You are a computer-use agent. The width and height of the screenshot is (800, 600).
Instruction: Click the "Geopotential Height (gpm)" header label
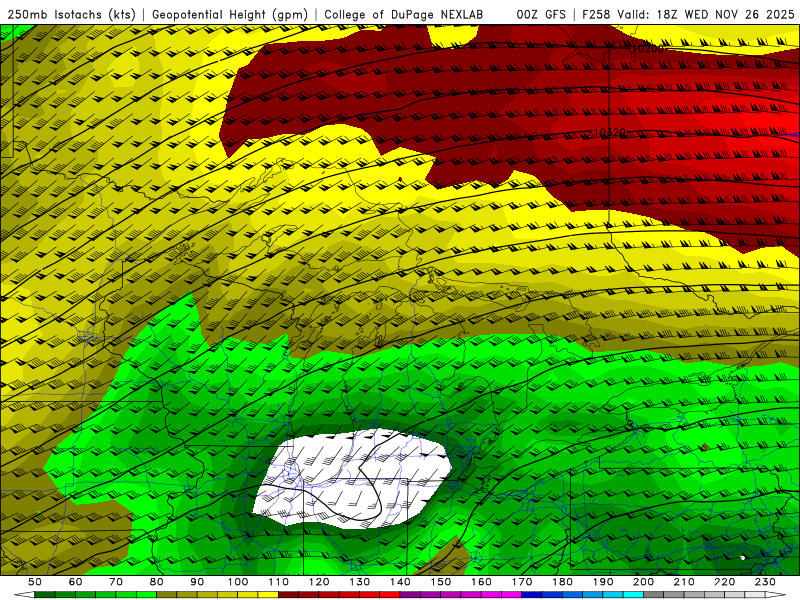pyautogui.click(x=230, y=14)
